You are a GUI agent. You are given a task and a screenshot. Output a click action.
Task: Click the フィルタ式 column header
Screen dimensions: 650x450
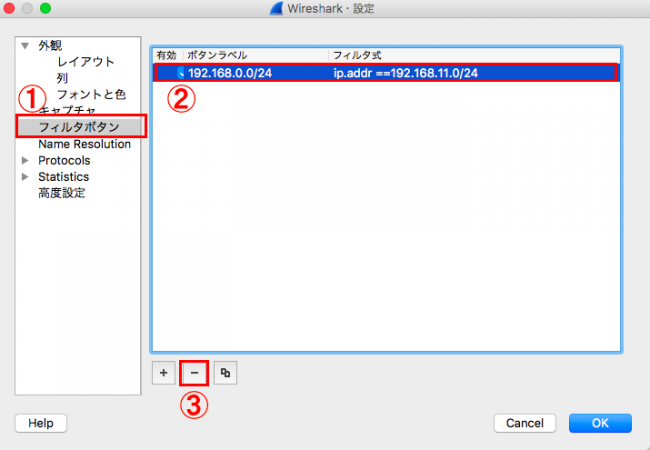coord(474,55)
